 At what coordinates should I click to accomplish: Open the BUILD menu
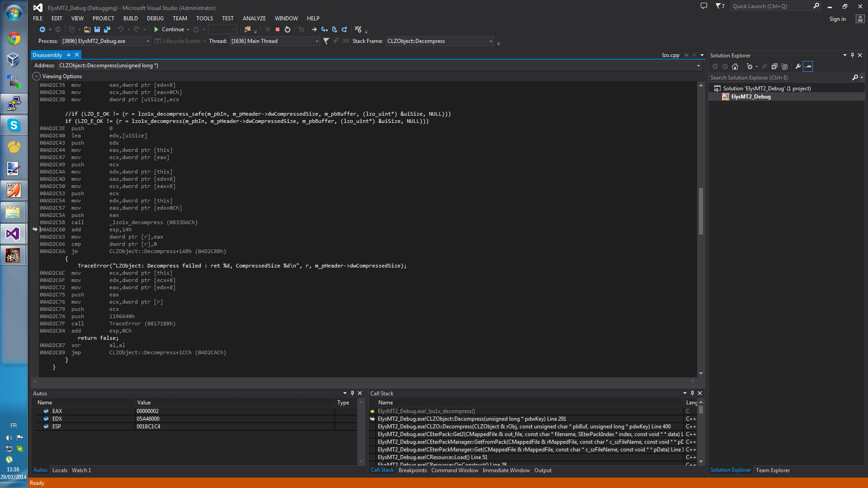coord(130,19)
